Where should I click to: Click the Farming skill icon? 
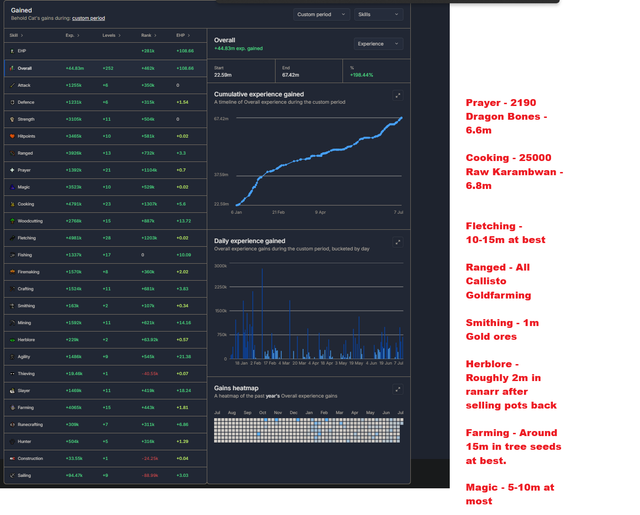(x=12, y=408)
